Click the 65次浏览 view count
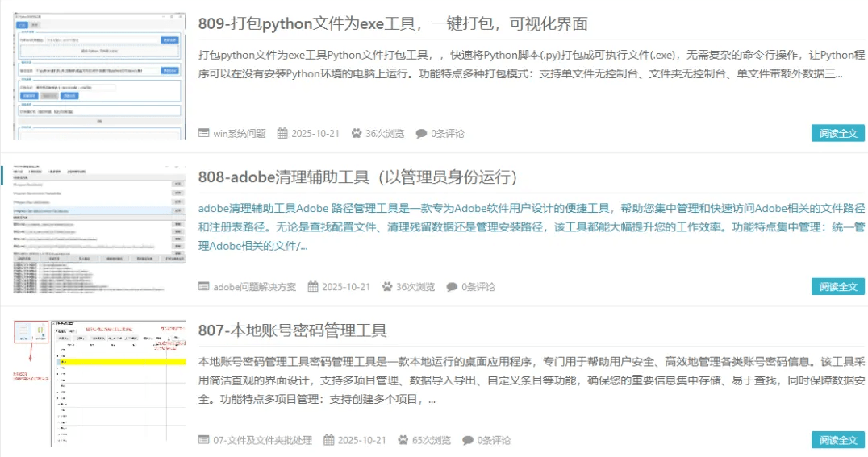Screen dimensions: 868x457 tap(432, 440)
